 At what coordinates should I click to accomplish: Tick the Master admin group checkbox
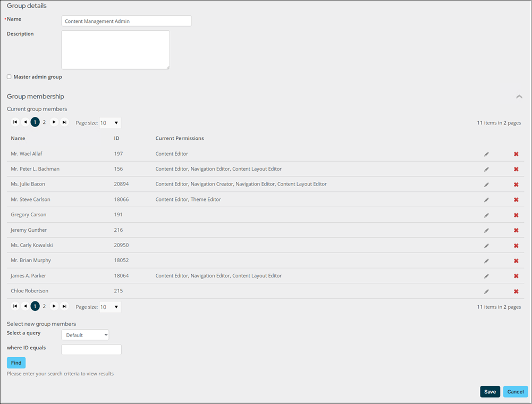[x=9, y=77]
